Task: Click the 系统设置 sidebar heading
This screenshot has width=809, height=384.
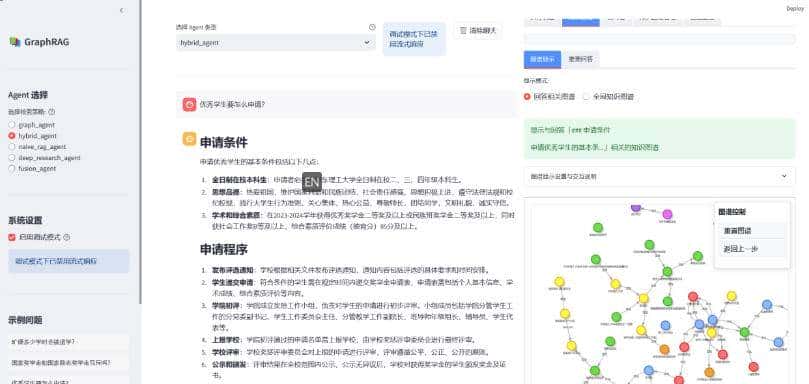Action: (25, 220)
